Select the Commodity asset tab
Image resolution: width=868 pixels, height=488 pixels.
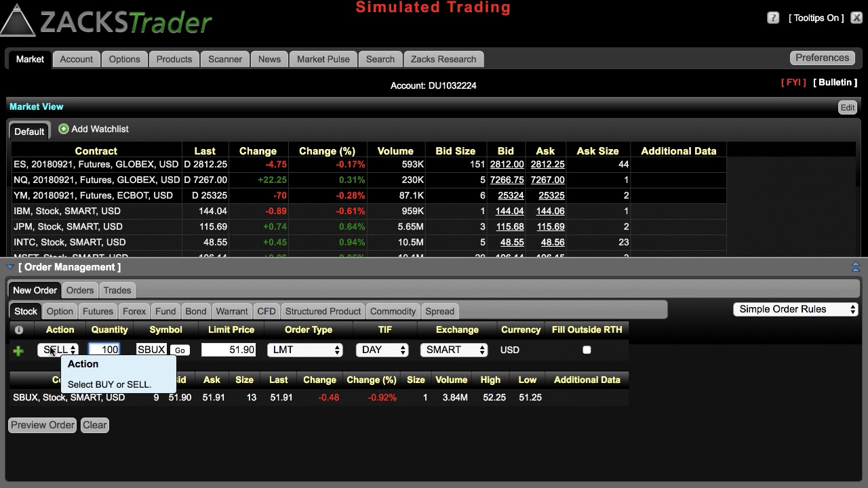pyautogui.click(x=393, y=311)
